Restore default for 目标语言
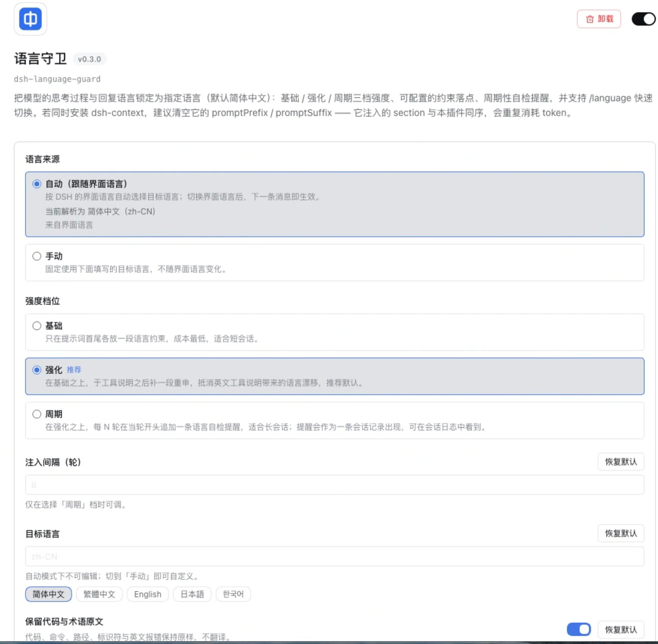The height and width of the screenshot is (644, 658). [621, 533]
